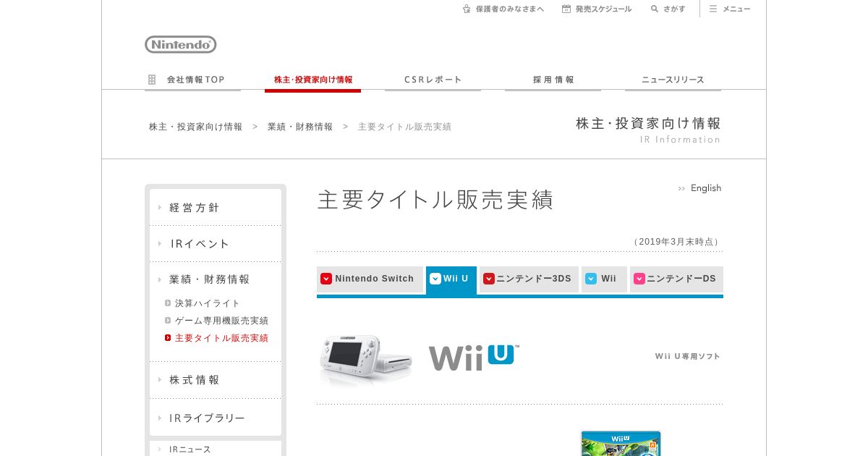Select the Wii tab
The image size is (868, 456).
(604, 279)
